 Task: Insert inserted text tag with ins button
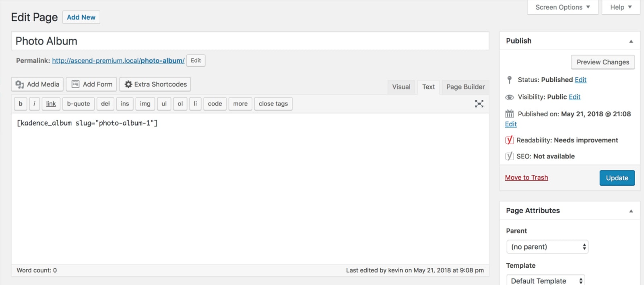click(125, 104)
